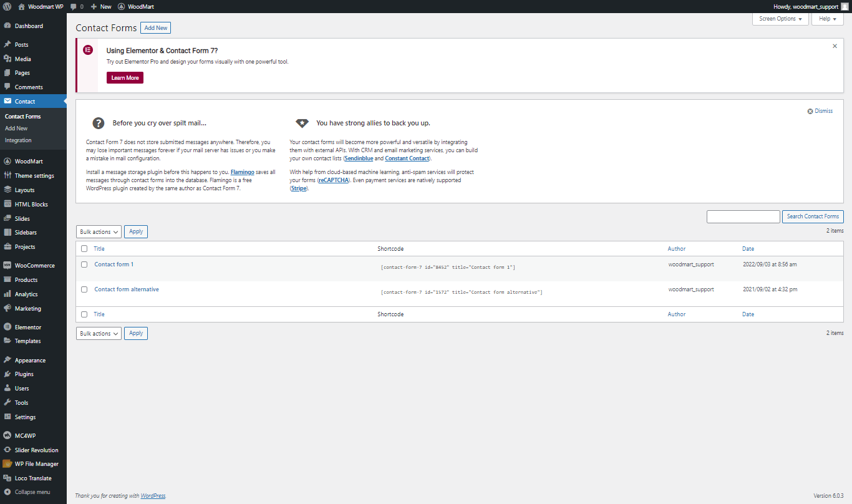Click the Slider Revolution icon
Screen dimensions: 852x504
(x=7, y=450)
